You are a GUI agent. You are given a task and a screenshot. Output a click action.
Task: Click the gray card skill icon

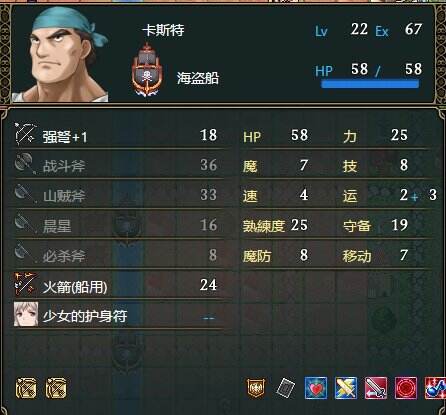pyautogui.click(x=286, y=388)
